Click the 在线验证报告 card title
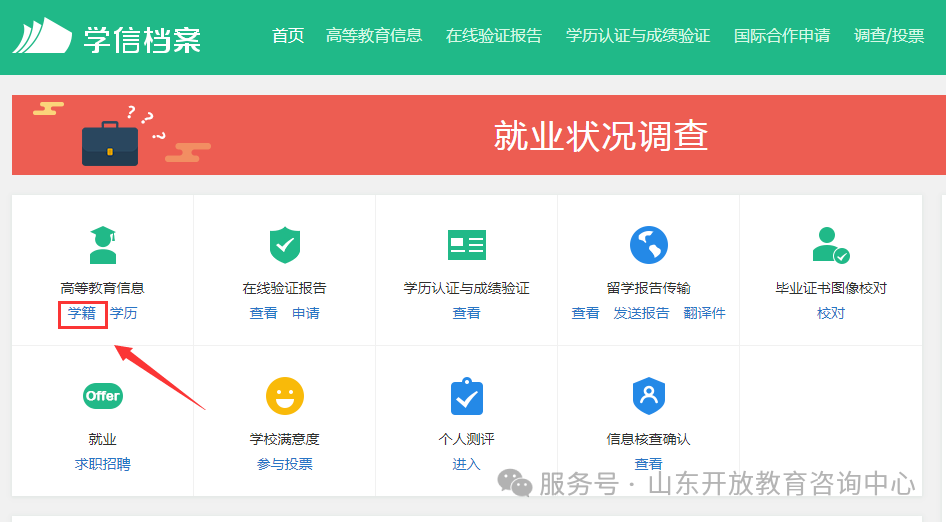 point(285,288)
